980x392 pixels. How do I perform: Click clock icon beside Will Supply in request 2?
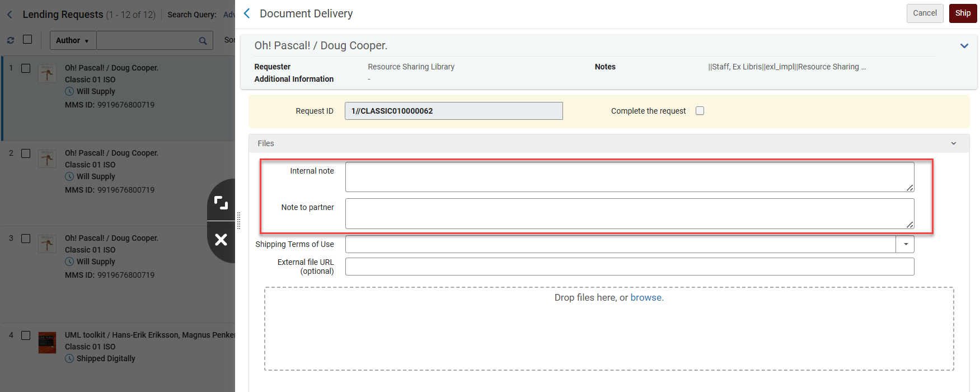69,176
